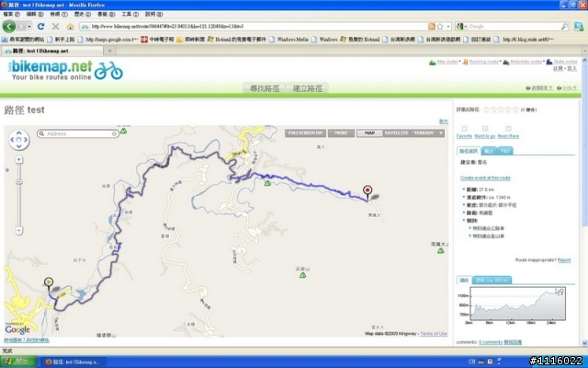This screenshot has height=368, width=588.
Task: Switch to the second route info tab
Action: pos(489,151)
